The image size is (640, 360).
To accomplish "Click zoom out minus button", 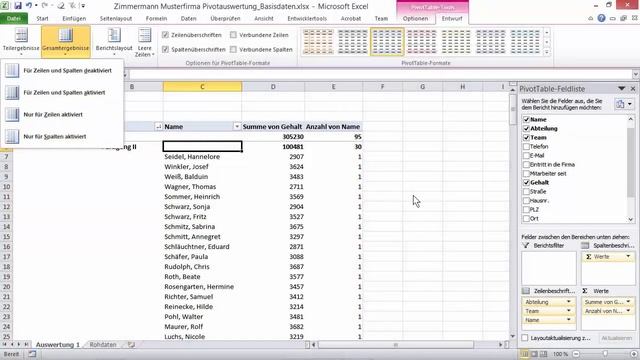I will pos(576,354).
